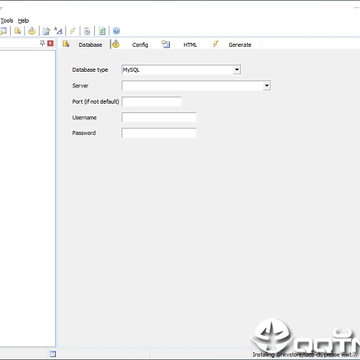Click the pin icon on side panel
This screenshot has width=360, height=360.
(42, 43)
